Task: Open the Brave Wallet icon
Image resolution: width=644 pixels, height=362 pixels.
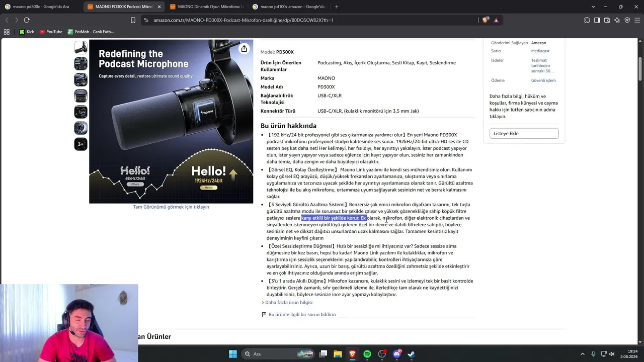Action: [607, 20]
